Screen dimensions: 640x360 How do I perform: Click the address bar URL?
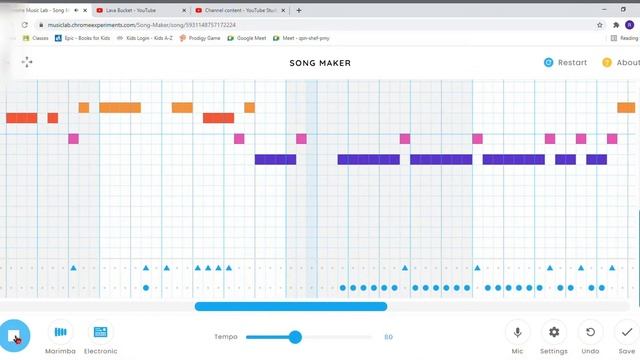[142, 25]
